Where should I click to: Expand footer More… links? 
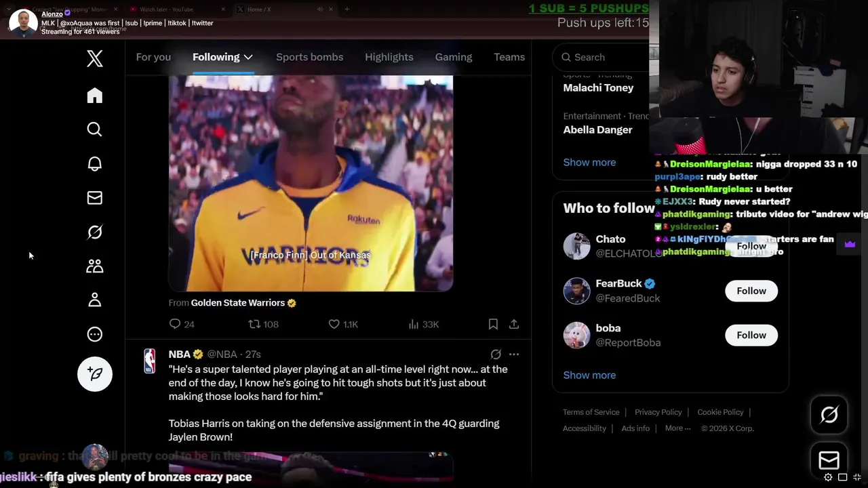678,428
